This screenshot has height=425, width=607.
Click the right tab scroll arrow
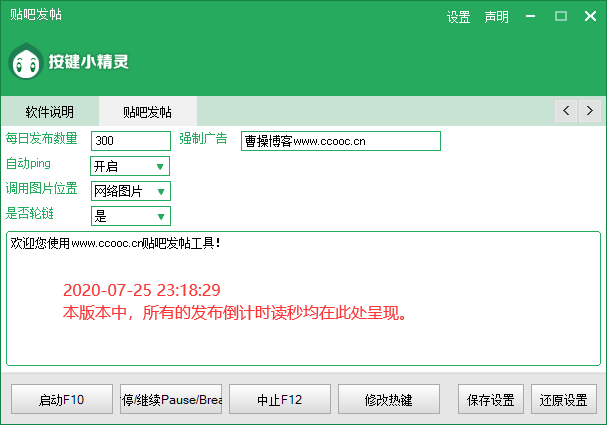click(590, 111)
